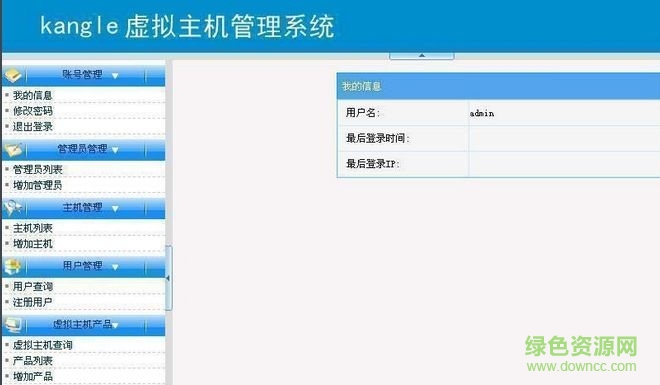The width and height of the screenshot is (660, 385).
Task: Collapse the left sidebar with the side arrow handle
Action: coord(168,278)
